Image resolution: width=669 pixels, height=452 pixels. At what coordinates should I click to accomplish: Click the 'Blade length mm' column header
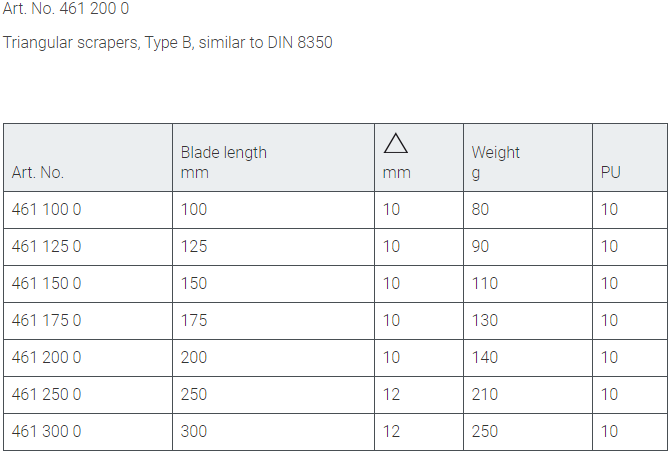coord(223,162)
